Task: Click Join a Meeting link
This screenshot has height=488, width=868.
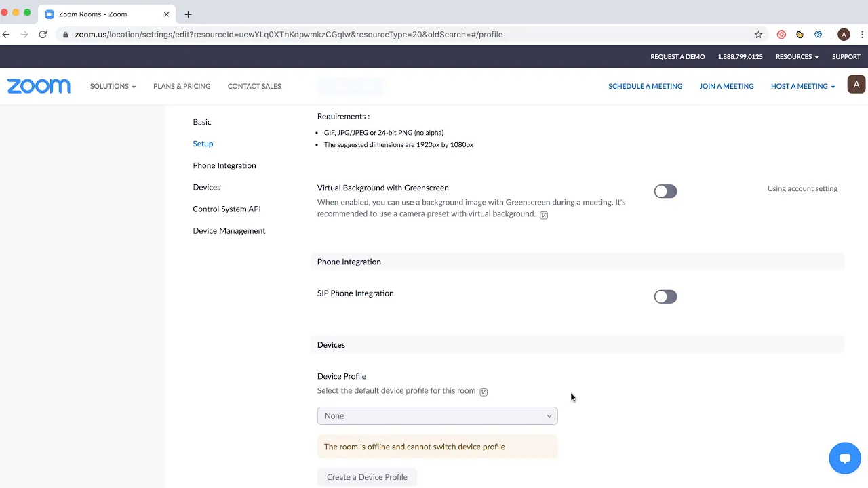Action: pos(726,86)
